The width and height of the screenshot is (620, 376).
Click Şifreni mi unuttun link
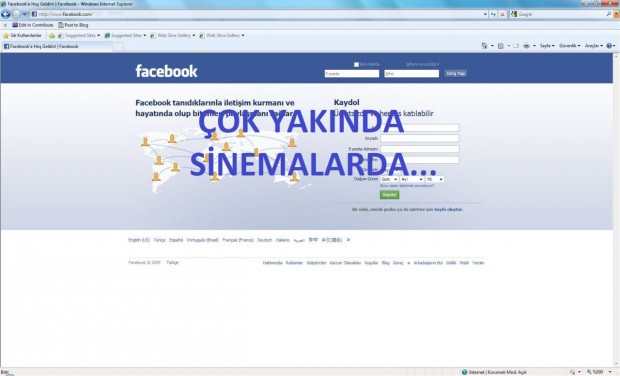(422, 64)
